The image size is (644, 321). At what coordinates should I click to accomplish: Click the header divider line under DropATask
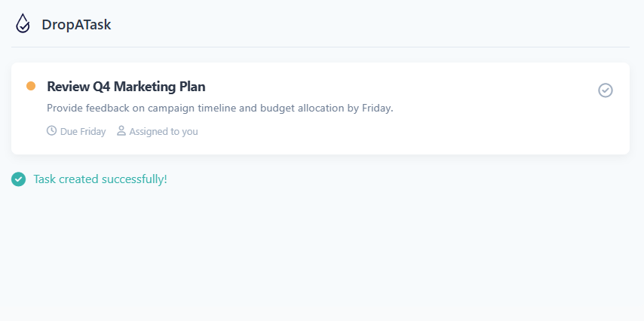[x=322, y=47]
